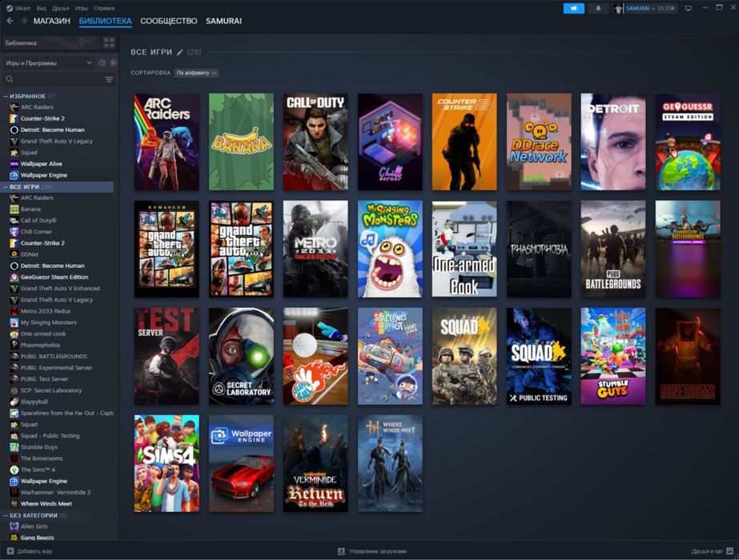
Task: Open the advanced filter options icon
Action: coord(109,79)
